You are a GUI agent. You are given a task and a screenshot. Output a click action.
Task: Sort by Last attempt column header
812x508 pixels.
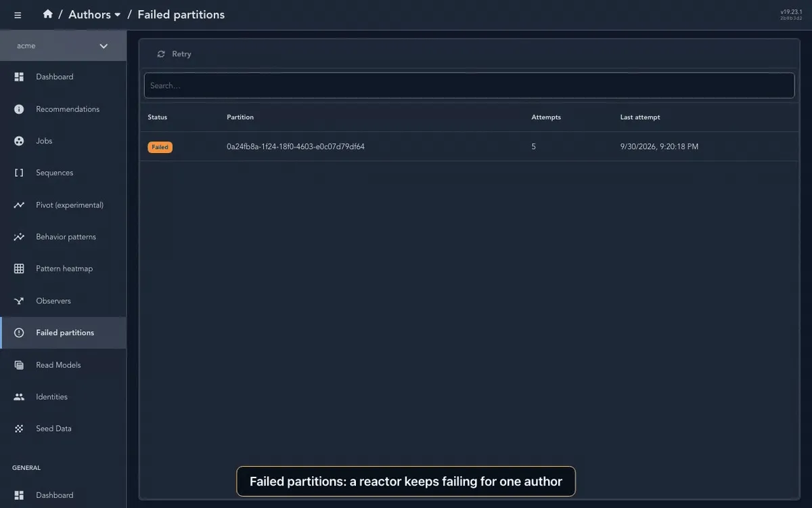[x=640, y=117]
